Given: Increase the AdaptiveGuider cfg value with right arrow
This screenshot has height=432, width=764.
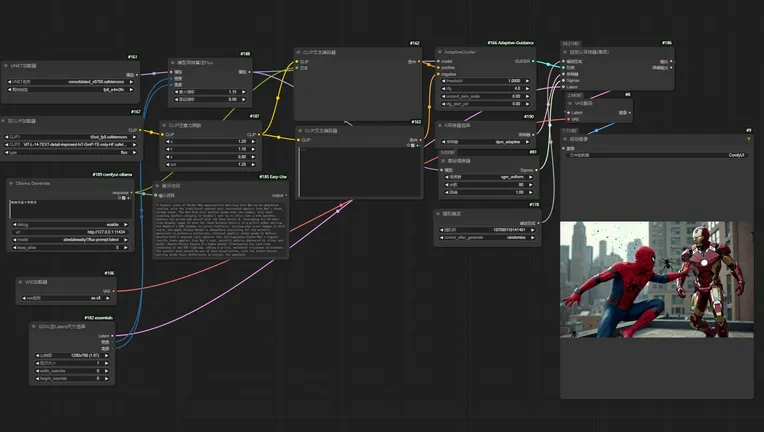Looking at the screenshot, I should click(x=529, y=88).
